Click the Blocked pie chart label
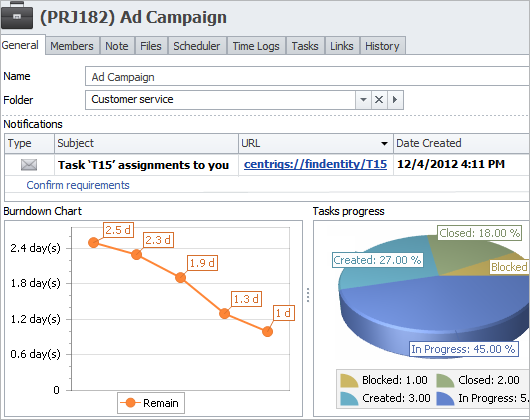Screen dimensions: 530x420 point(509,267)
